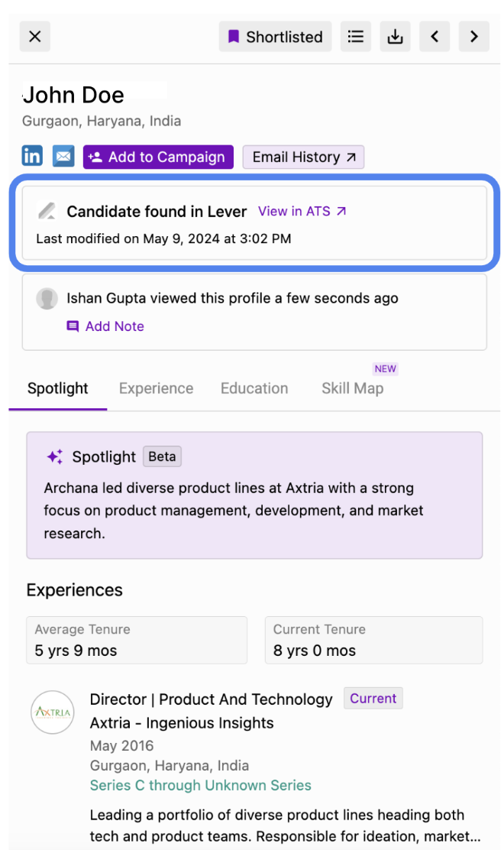504x850 pixels.
Task: Open John Doe's LinkedIn profile icon
Action: pos(32,156)
